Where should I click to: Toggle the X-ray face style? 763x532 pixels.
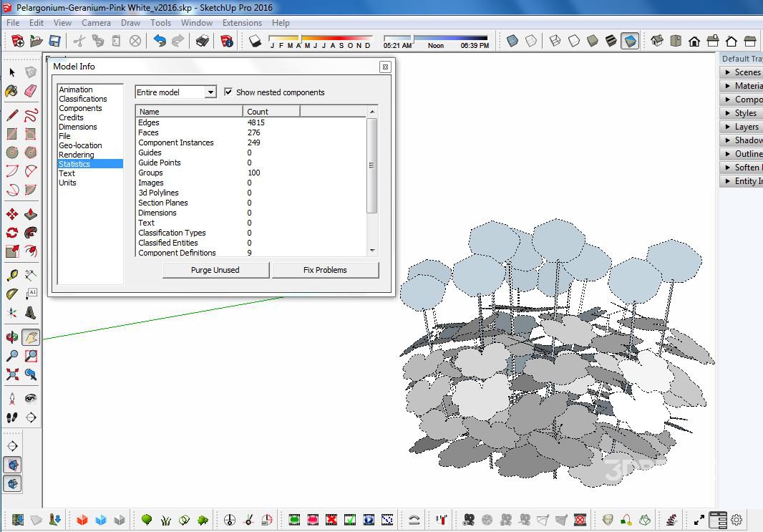(x=512, y=41)
